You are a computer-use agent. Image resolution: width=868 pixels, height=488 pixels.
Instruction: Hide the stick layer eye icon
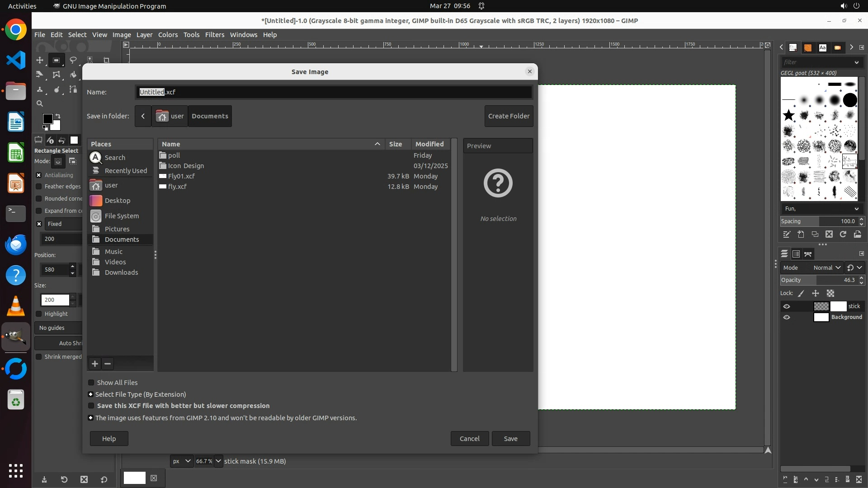point(787,306)
